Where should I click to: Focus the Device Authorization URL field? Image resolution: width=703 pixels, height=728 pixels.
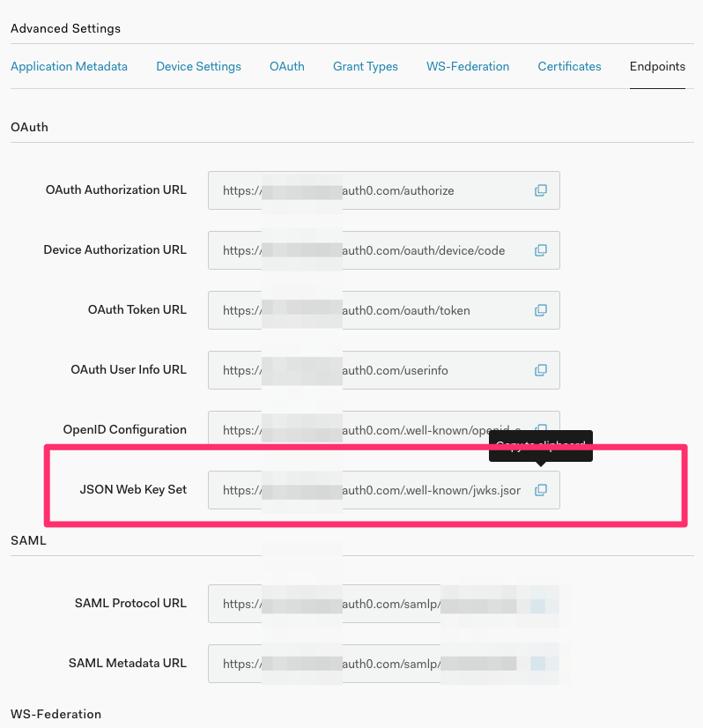click(370, 250)
